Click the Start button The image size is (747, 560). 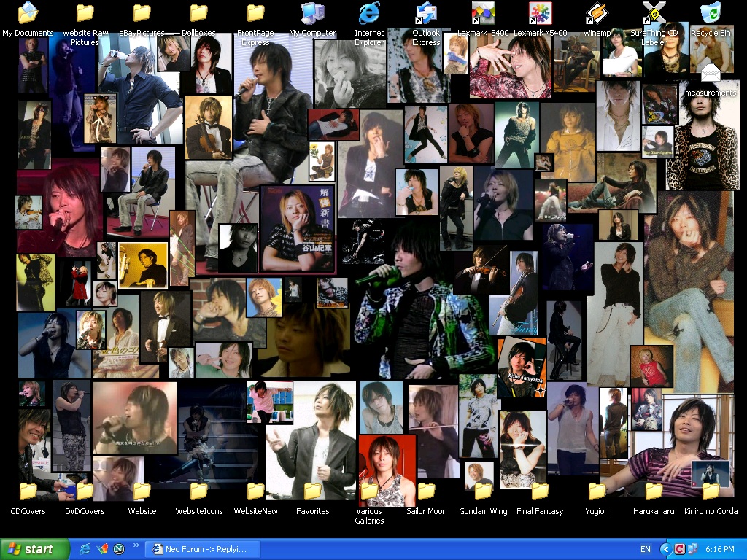coord(35,549)
